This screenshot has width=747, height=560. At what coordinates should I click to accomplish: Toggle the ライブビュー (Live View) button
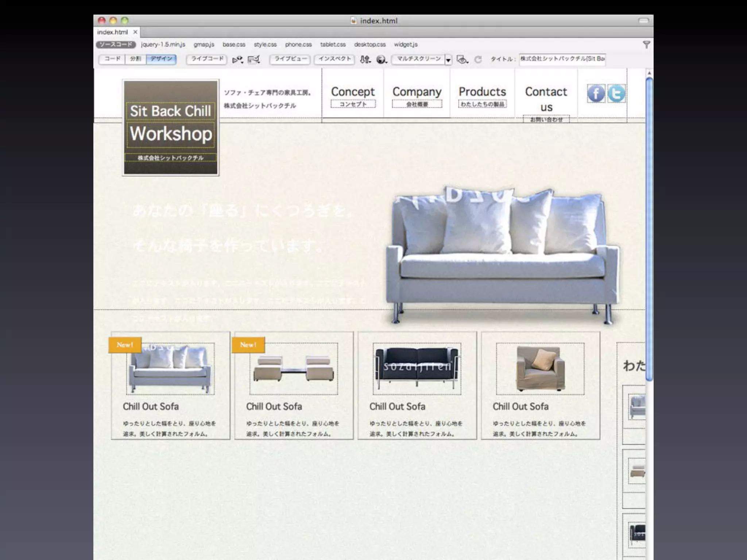point(290,59)
